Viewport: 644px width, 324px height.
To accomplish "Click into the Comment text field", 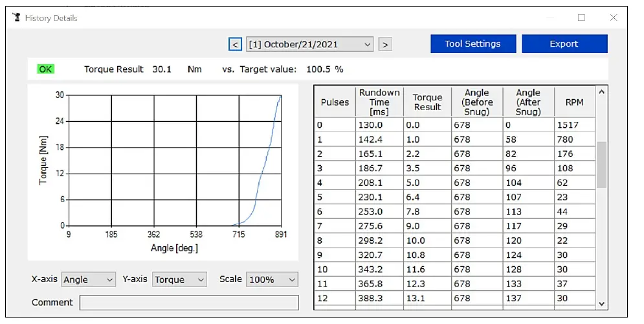I will [189, 303].
